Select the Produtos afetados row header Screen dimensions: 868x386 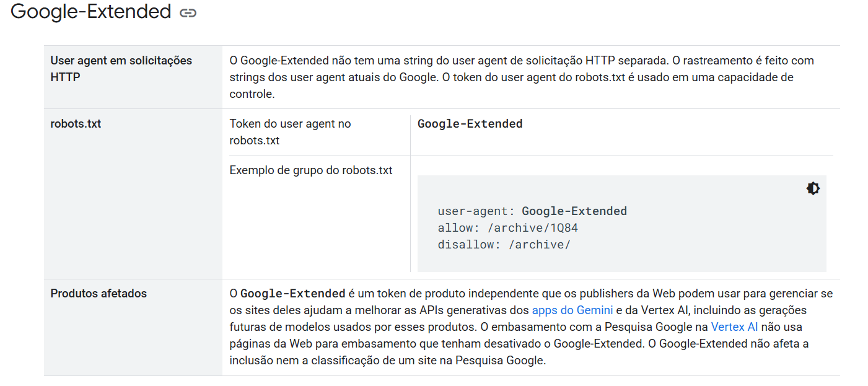point(133,327)
